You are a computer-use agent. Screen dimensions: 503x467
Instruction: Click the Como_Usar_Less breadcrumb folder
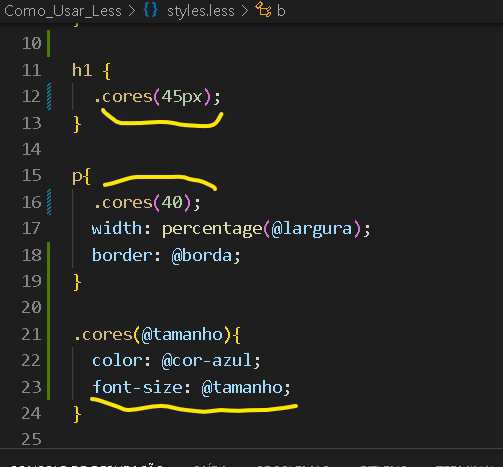63,11
